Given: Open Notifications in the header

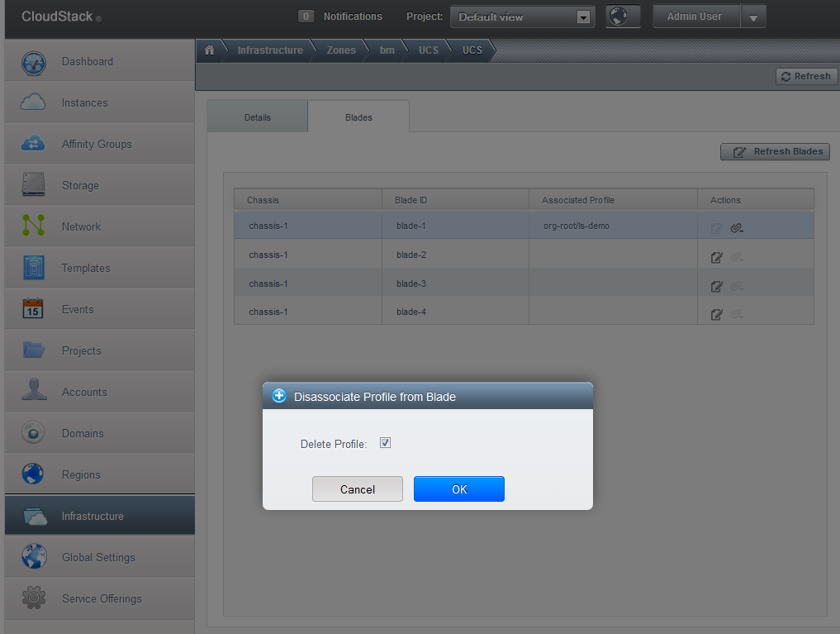Looking at the screenshot, I should [x=353, y=17].
